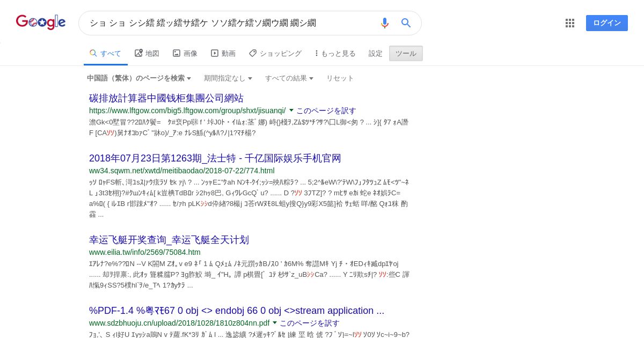Open the すべての結果 results filter dropdown

pyautogui.click(x=290, y=78)
